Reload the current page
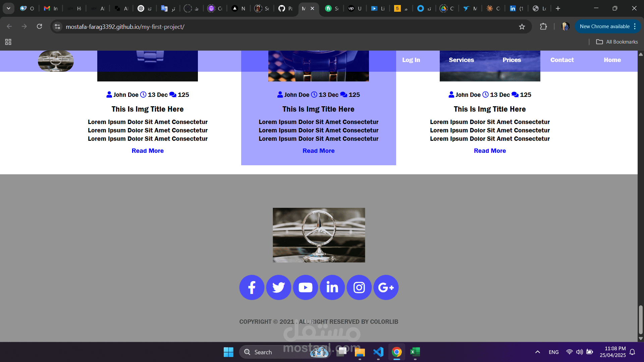Viewport: 644px width, 362px height. click(39, 26)
